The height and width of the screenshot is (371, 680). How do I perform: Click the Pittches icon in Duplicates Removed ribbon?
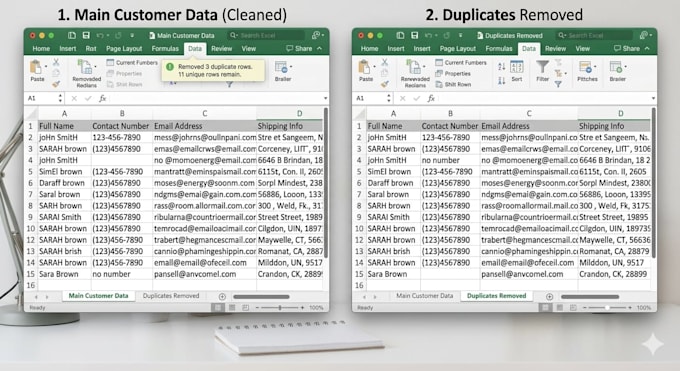pyautogui.click(x=585, y=67)
